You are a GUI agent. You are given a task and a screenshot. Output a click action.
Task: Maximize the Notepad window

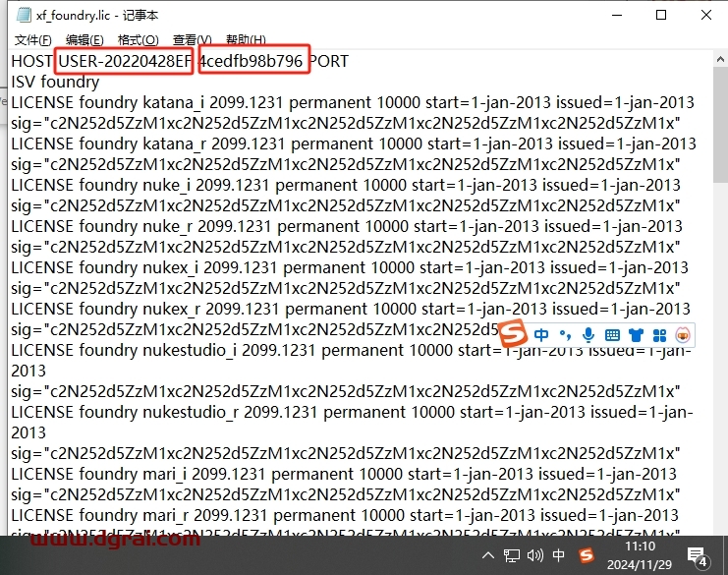click(661, 15)
